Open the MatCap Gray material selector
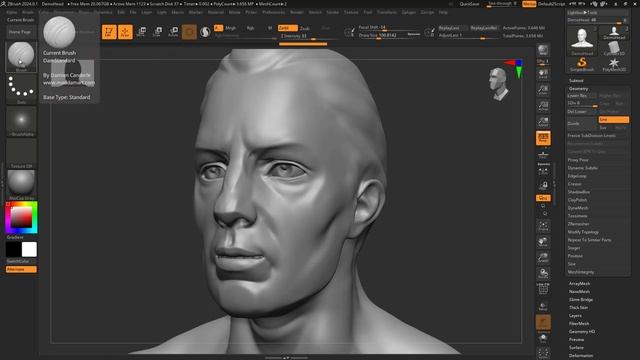 21,185
